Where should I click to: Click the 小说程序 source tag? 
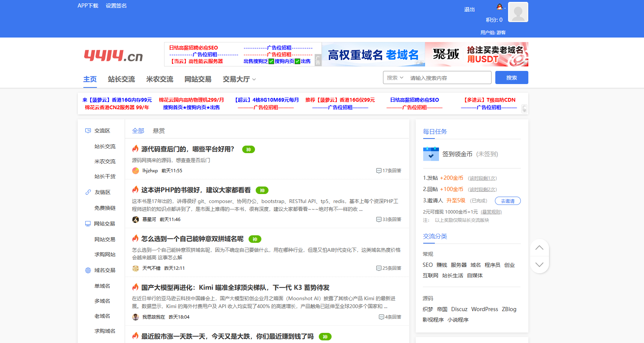(x=458, y=320)
